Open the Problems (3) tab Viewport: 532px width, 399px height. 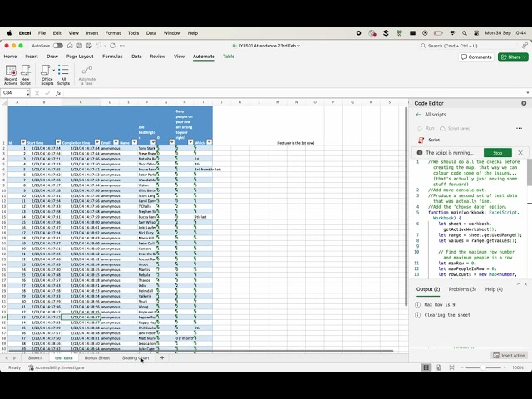[462, 289]
